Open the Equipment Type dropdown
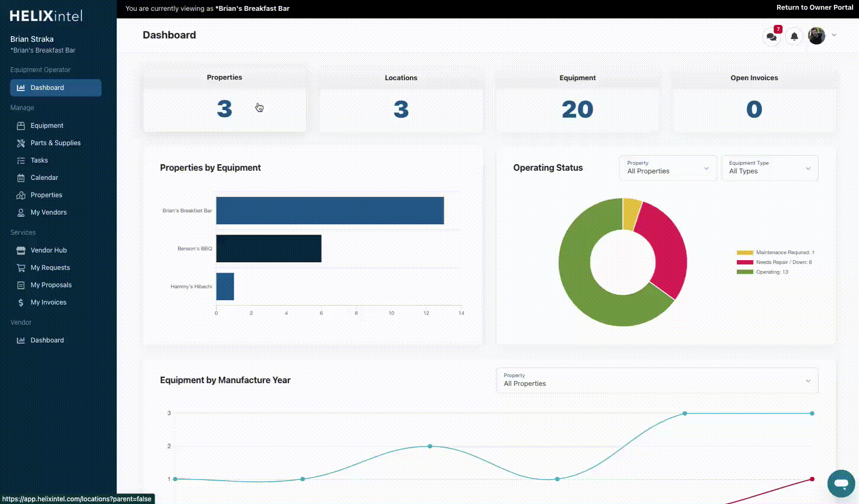The width and height of the screenshot is (859, 504). (770, 168)
